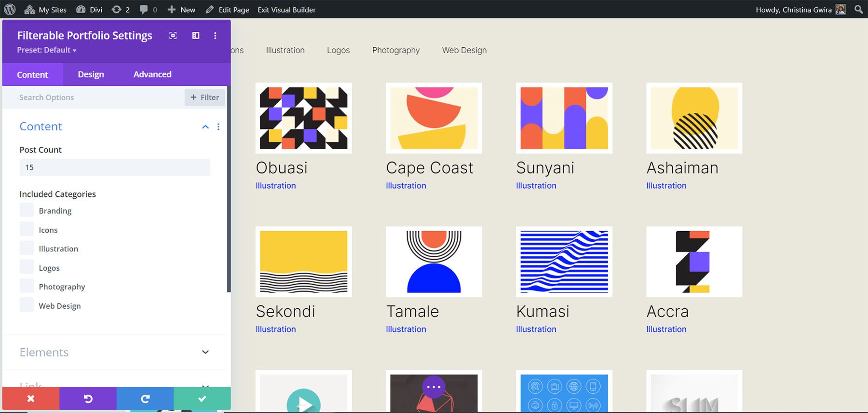
Task: Collapse the Content section chevron
Action: click(205, 127)
